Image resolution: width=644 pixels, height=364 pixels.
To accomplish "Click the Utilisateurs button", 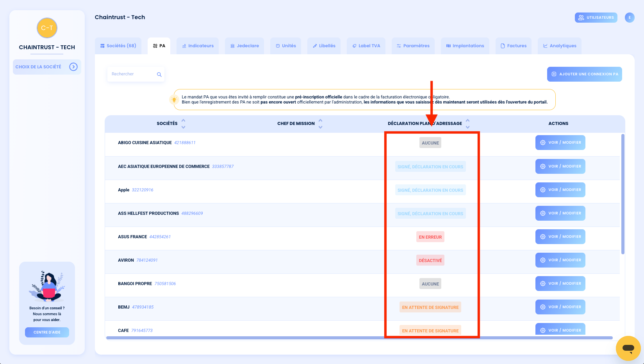I will click(x=596, y=18).
